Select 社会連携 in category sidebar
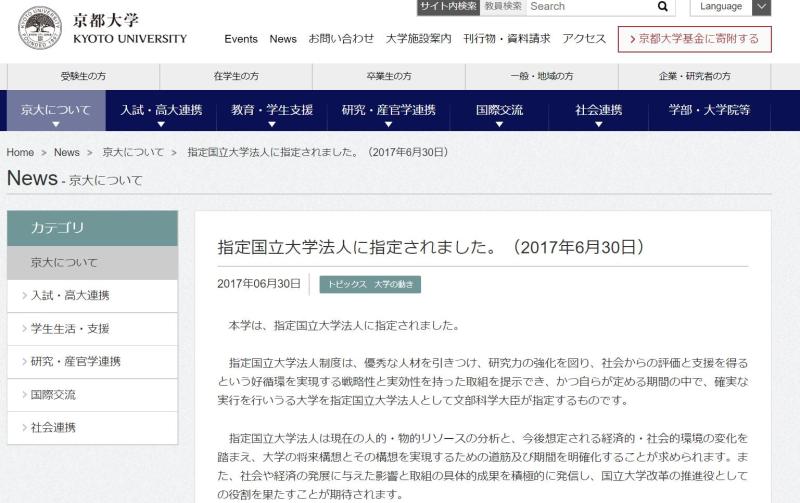This screenshot has height=503, width=800. (92, 428)
